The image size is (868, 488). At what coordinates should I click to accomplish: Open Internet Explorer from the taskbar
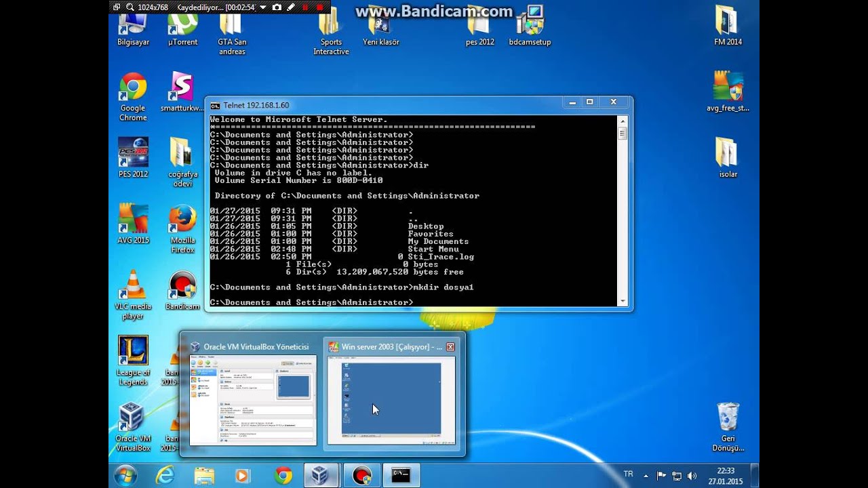[x=165, y=476]
